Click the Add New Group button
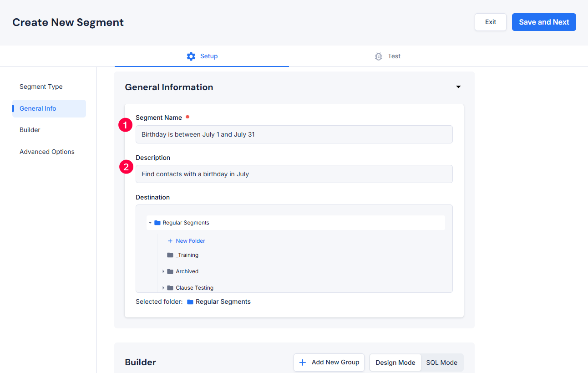588x373 pixels. tap(329, 363)
